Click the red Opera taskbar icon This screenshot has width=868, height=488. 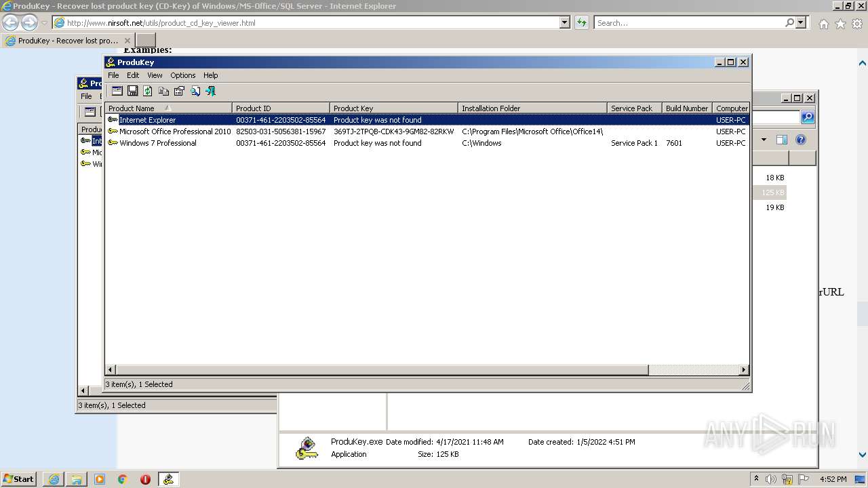pos(145,479)
